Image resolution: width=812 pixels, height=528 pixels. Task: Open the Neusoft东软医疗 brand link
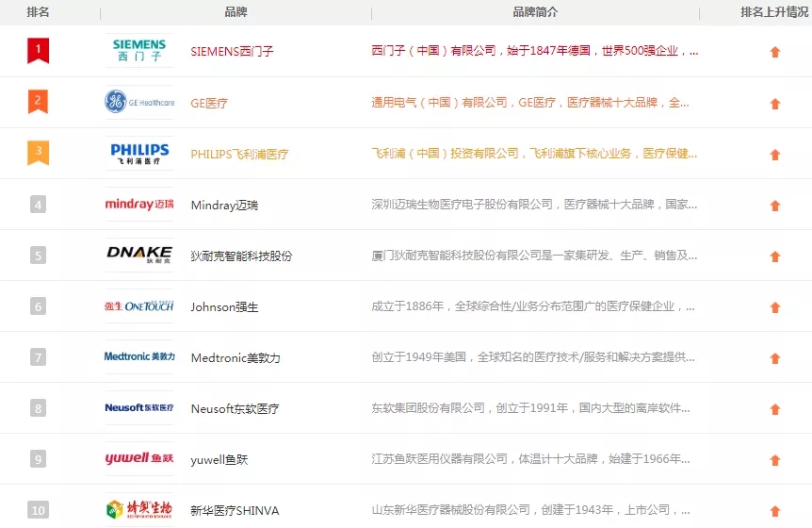(235, 408)
